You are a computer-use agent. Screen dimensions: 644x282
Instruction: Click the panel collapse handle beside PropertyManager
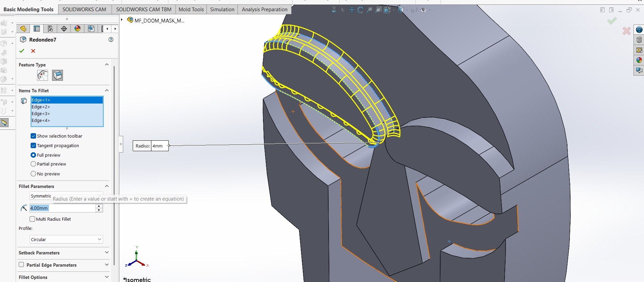pyautogui.click(x=121, y=144)
